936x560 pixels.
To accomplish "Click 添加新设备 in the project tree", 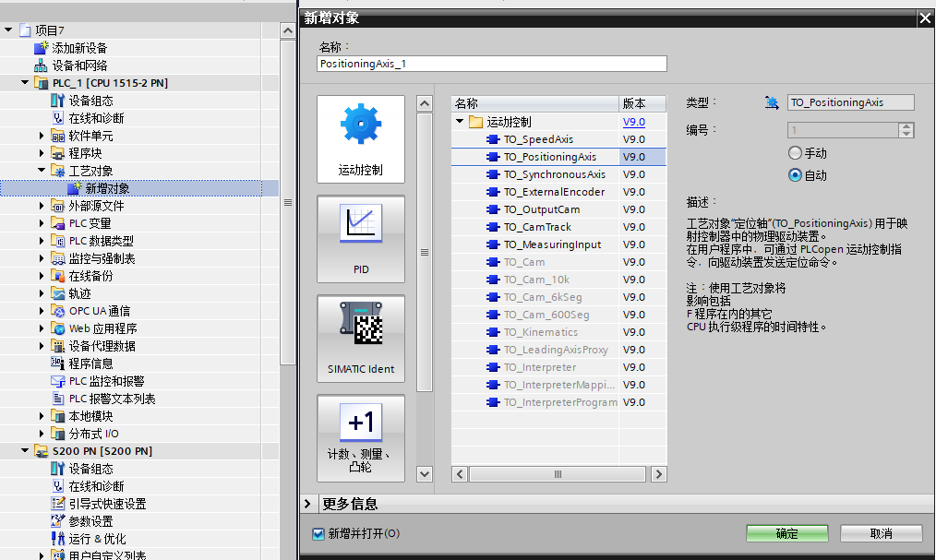I will [78, 48].
